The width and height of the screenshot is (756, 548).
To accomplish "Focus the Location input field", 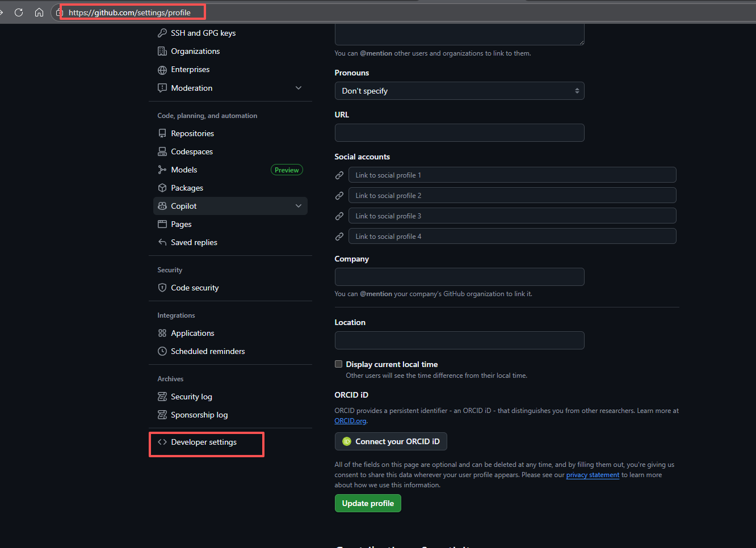I will (x=460, y=340).
